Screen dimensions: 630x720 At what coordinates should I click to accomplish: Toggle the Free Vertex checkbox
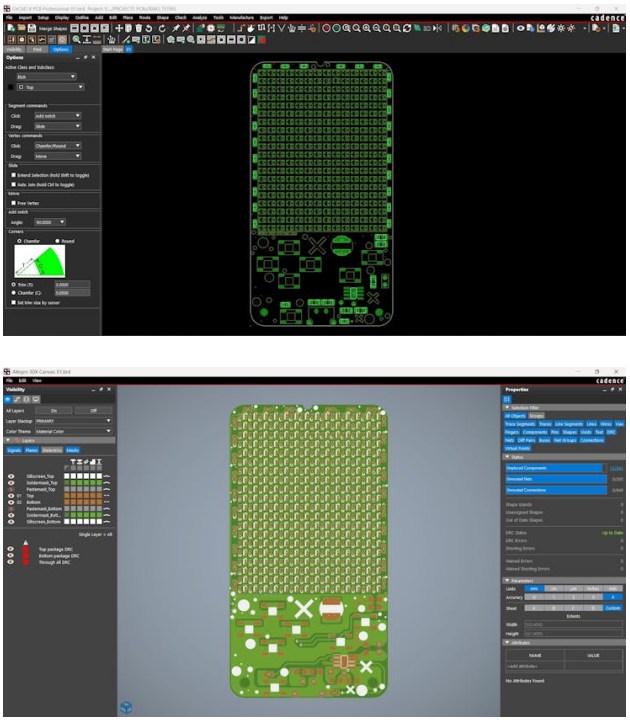pos(11,203)
